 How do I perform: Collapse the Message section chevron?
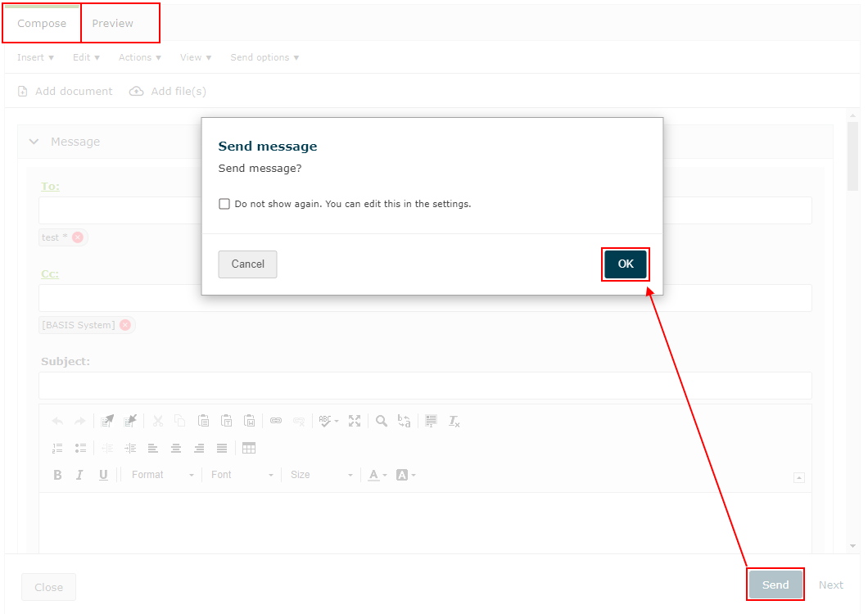click(x=34, y=142)
